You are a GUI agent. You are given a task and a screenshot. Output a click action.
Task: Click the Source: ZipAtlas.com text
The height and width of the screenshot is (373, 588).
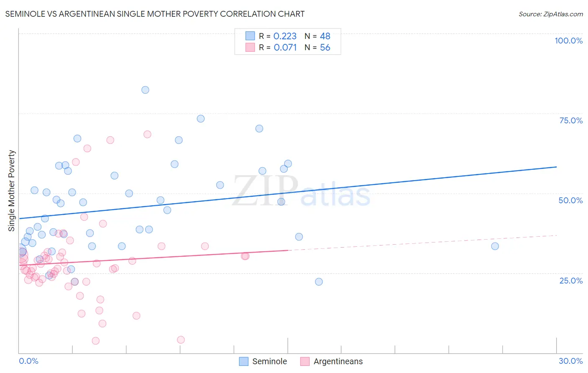tap(550, 14)
